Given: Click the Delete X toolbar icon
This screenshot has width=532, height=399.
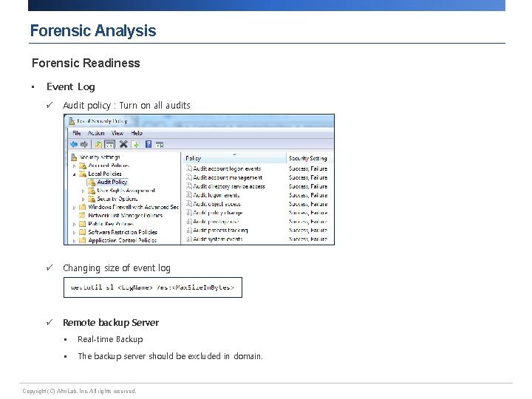Looking at the screenshot, I should click(123, 144).
